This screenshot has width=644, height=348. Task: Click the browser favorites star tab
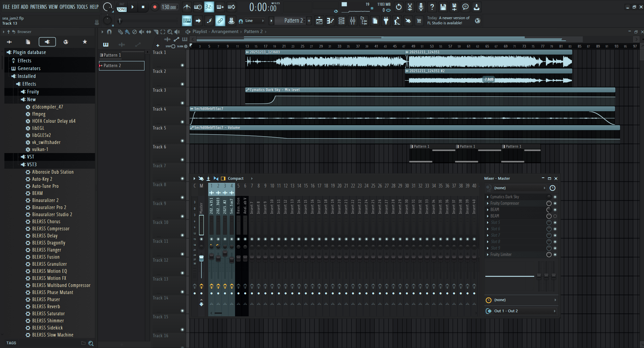tap(85, 42)
